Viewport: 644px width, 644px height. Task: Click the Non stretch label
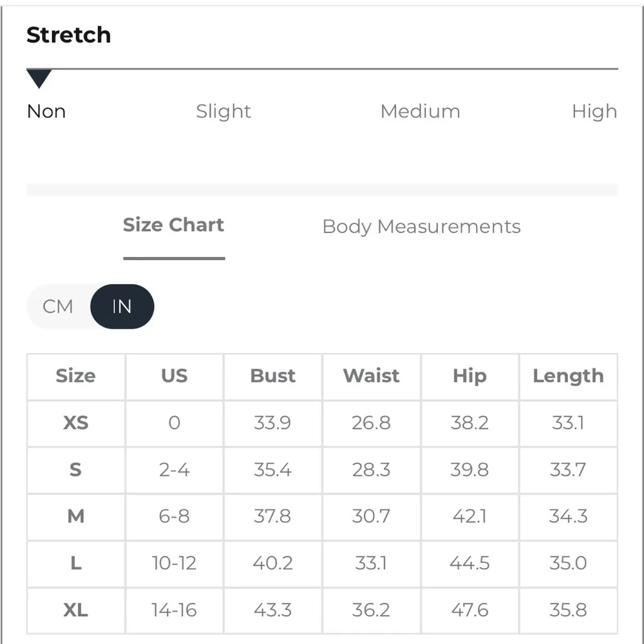coord(46,111)
